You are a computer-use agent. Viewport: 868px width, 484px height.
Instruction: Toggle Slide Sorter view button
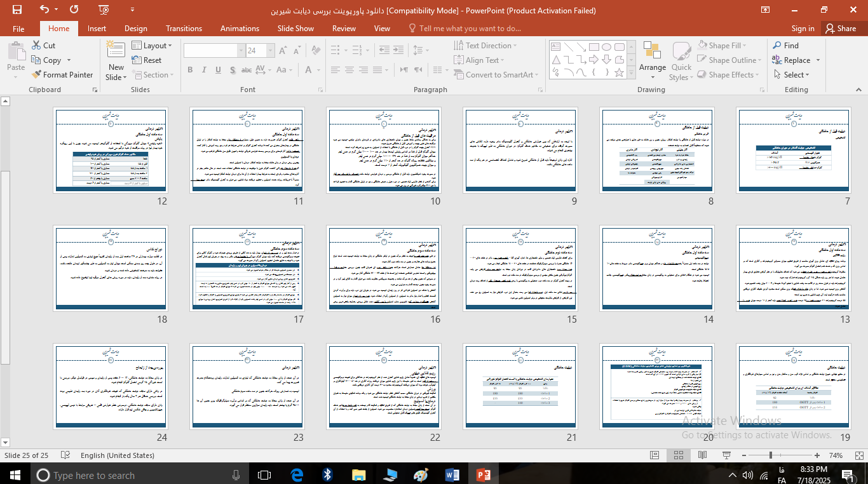[x=679, y=455]
